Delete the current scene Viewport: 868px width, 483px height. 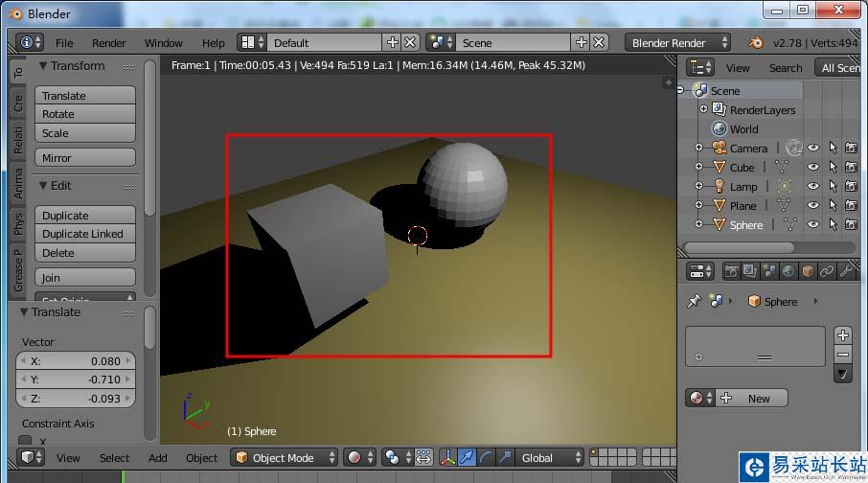tap(599, 43)
